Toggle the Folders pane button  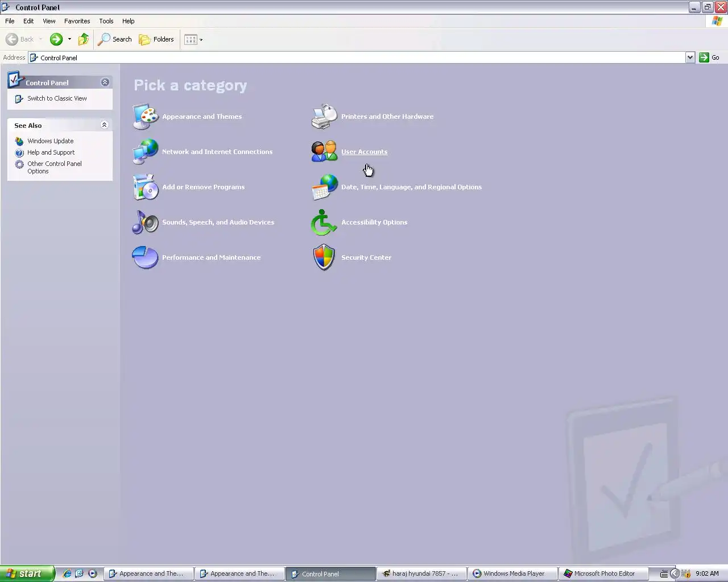click(x=156, y=39)
